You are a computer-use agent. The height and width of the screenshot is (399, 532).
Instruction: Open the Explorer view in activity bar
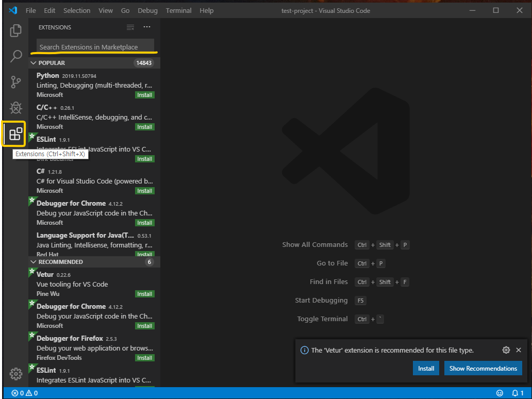tap(15, 30)
